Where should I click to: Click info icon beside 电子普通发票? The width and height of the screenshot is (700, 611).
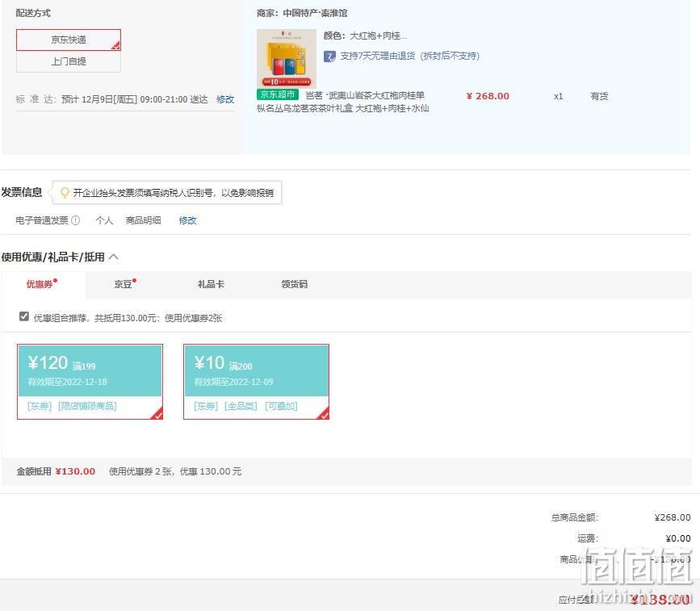[x=75, y=220]
